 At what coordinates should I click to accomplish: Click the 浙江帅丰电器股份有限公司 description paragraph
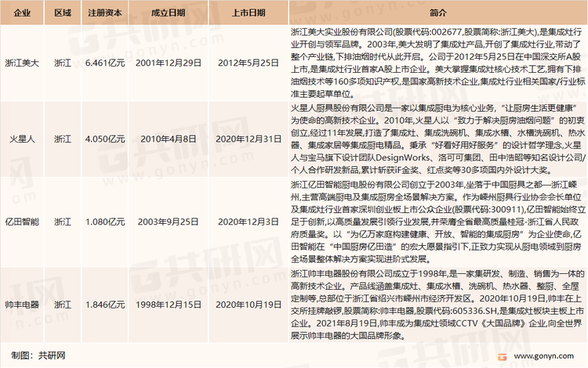[x=437, y=305]
